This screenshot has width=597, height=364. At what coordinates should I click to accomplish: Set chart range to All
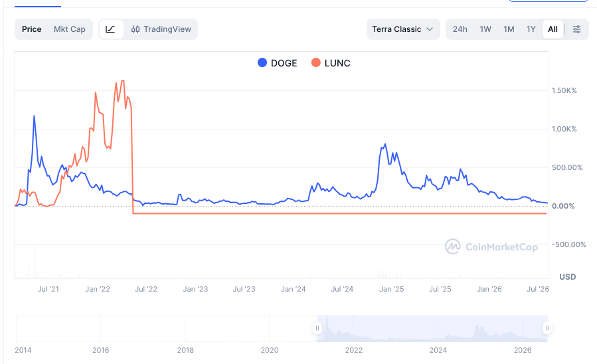[553, 29]
